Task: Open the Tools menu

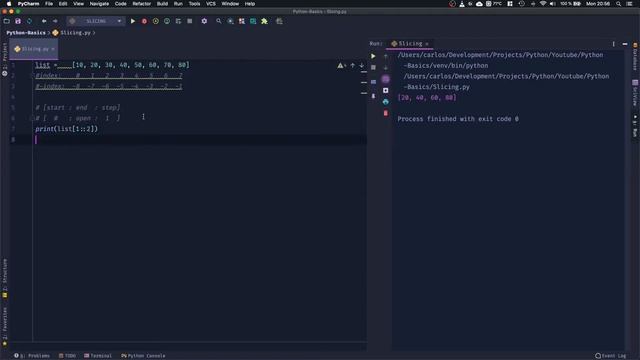Action: [x=194, y=4]
